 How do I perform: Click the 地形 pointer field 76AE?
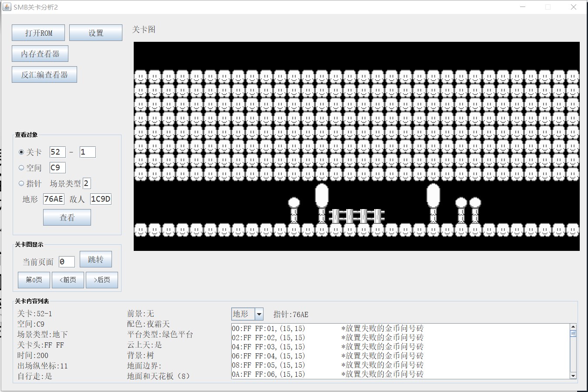point(54,199)
